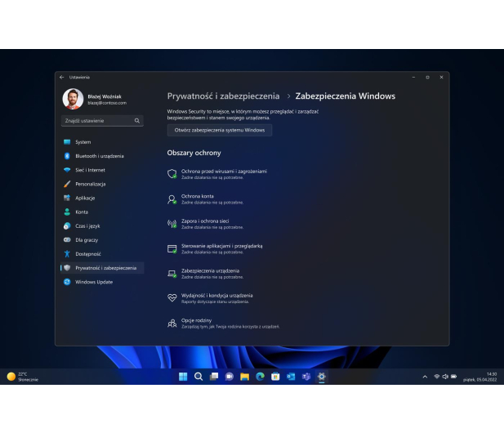The height and width of the screenshot is (433, 504).
Task: Select Dla graczy in sidebar
Action: [x=102, y=240]
